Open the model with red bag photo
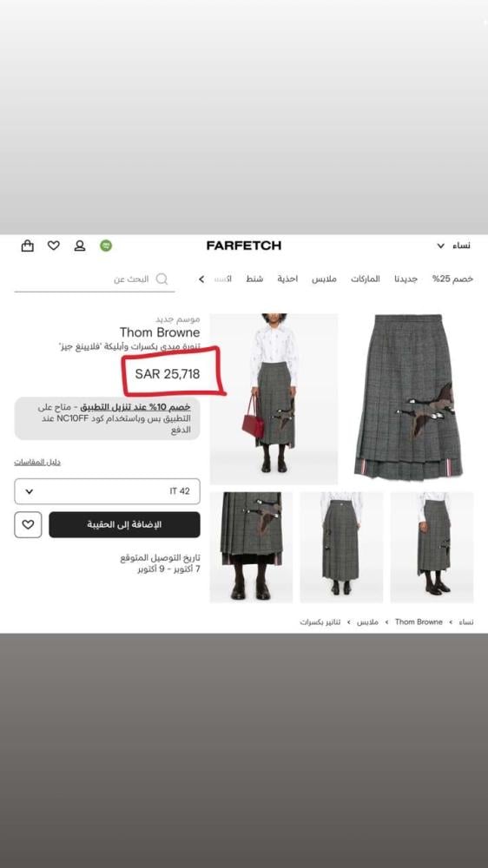This screenshot has width=488, height=868. click(274, 399)
